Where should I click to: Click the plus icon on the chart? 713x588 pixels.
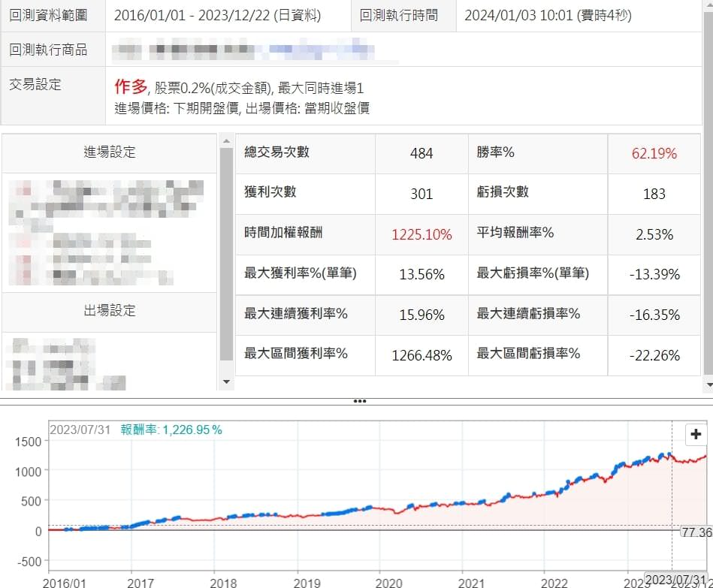pyautogui.click(x=696, y=434)
